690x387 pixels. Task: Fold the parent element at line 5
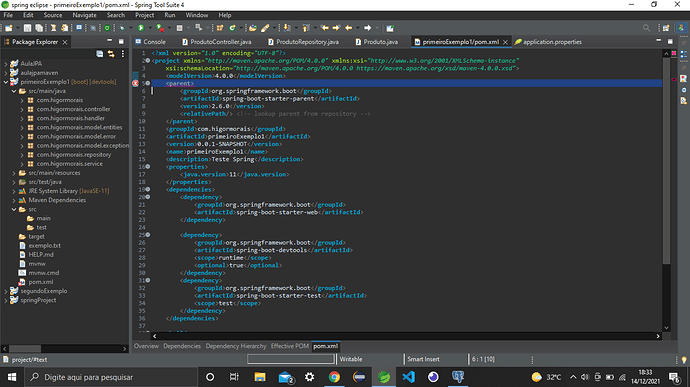pyautogui.click(x=148, y=83)
